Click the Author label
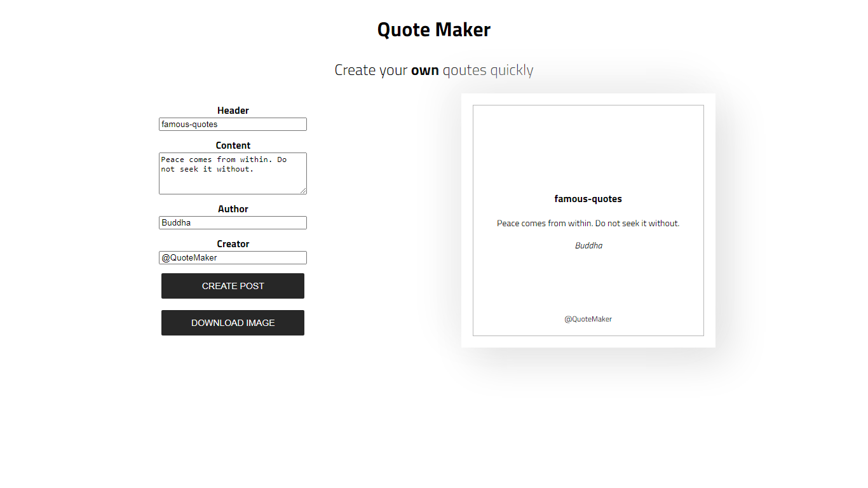 (x=233, y=209)
